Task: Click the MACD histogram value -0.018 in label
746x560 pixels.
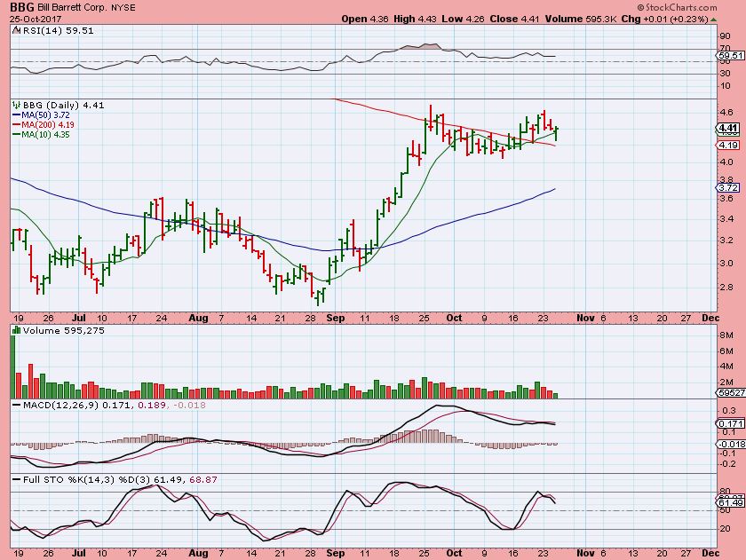Action: (189, 405)
